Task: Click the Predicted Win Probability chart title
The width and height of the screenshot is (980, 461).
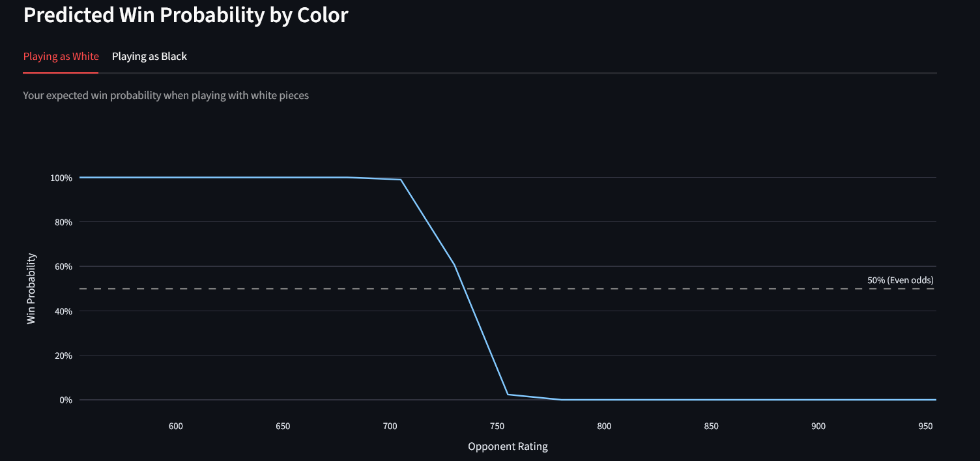Action: click(186, 14)
